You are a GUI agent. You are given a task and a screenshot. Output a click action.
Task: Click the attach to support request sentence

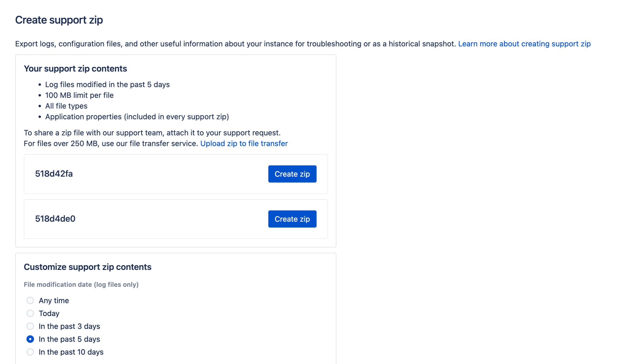[152, 133]
